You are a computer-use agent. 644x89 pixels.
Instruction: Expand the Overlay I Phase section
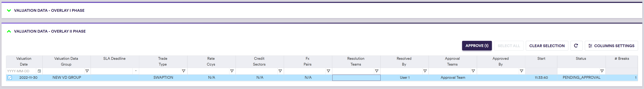pos(9,11)
